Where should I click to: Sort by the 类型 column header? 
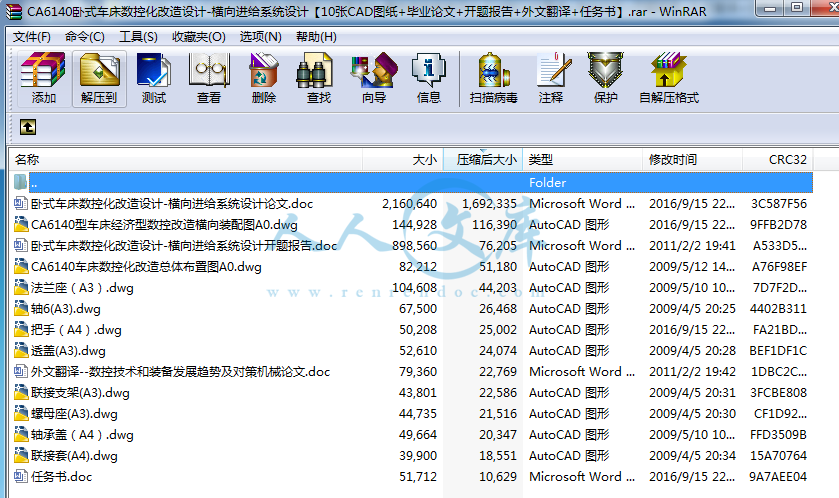pos(583,159)
